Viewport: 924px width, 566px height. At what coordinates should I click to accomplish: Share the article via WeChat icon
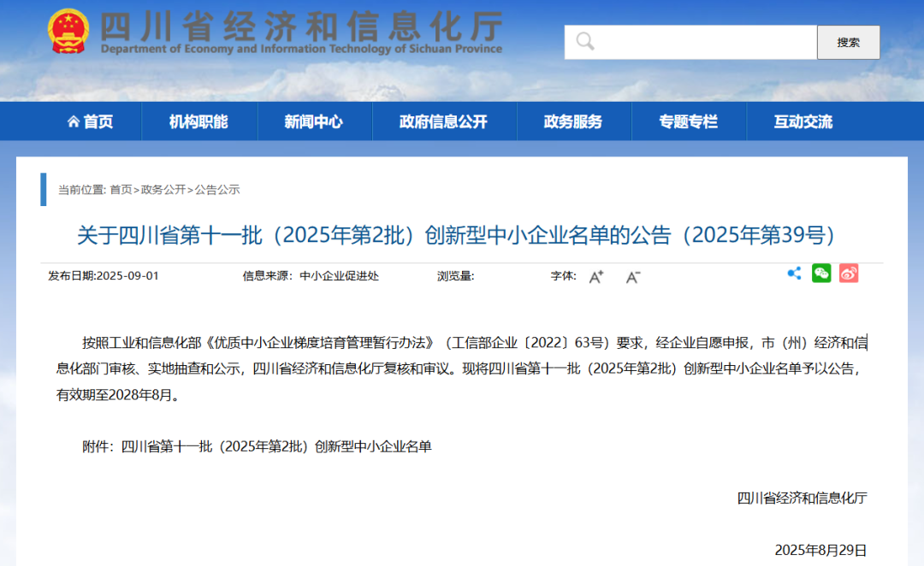click(821, 274)
